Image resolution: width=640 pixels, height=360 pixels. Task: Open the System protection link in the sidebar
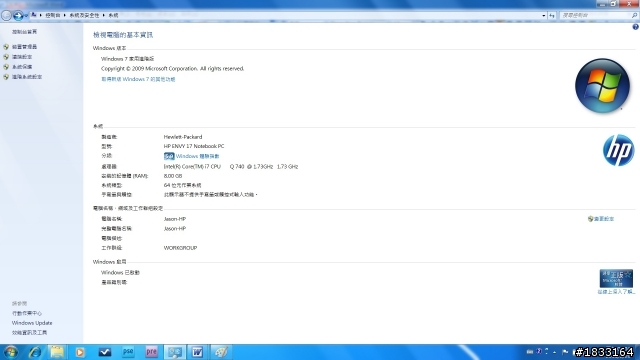click(x=22, y=67)
